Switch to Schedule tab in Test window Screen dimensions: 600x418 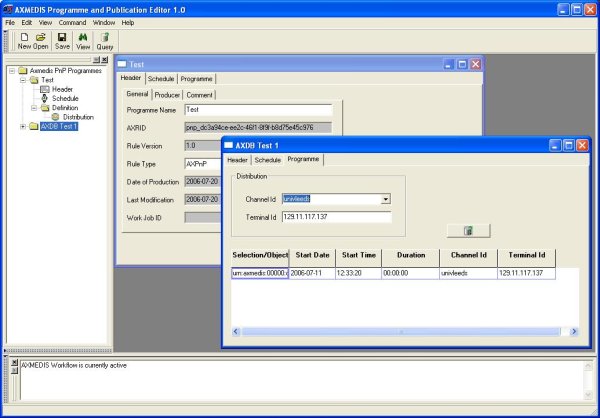[x=161, y=79]
